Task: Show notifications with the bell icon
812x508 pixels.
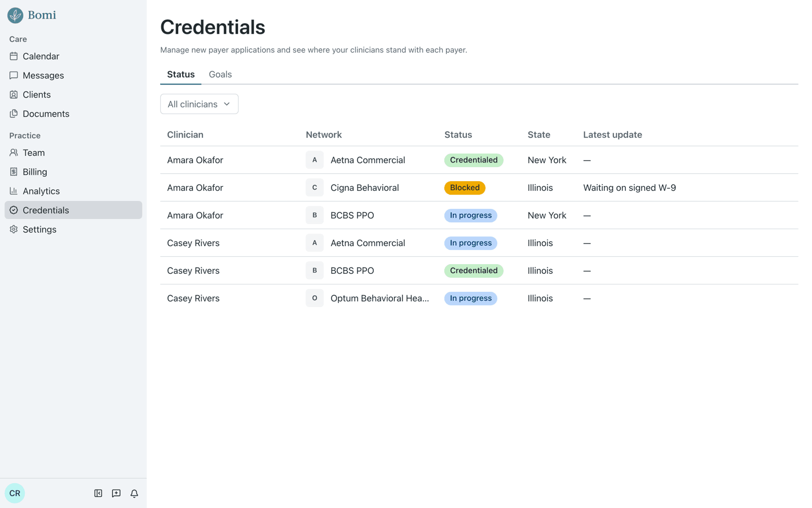Action: point(134,493)
